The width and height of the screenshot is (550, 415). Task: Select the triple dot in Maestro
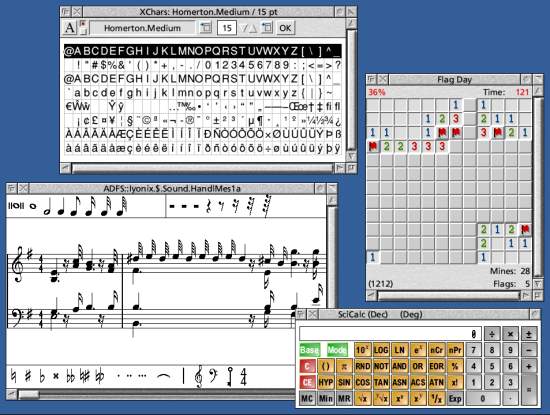tap(142, 376)
